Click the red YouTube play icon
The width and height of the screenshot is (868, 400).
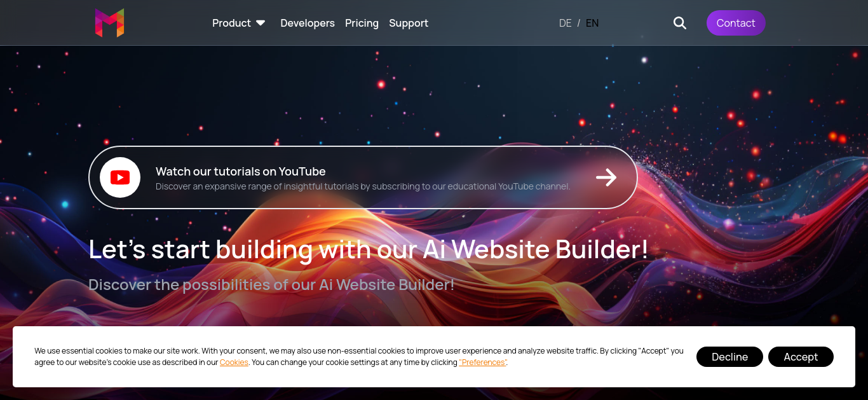[x=120, y=177]
